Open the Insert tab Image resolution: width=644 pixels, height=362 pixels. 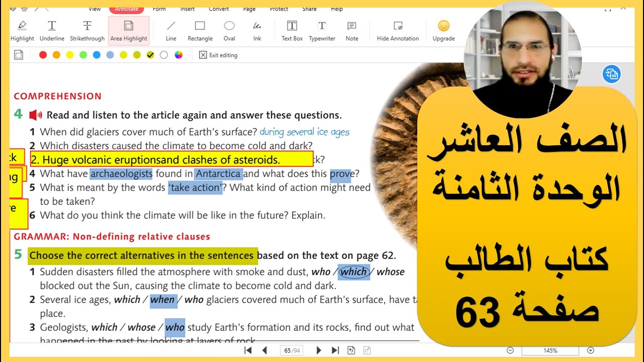coord(188,9)
